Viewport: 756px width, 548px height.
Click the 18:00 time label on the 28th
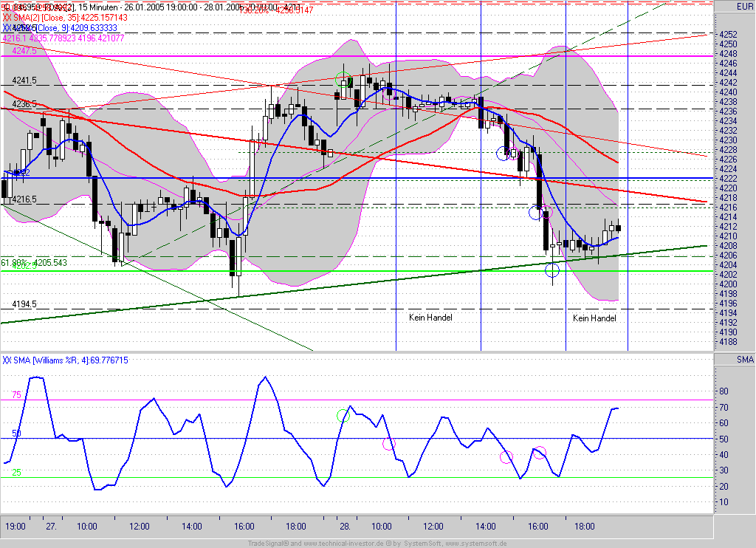tap(585, 527)
